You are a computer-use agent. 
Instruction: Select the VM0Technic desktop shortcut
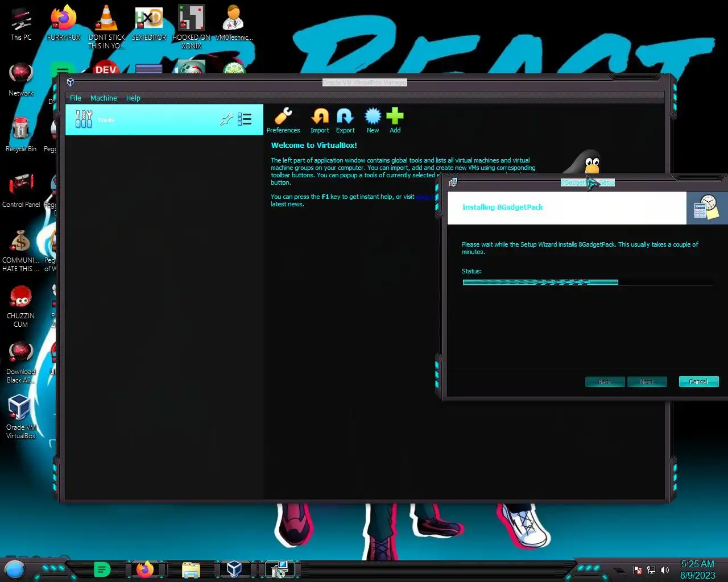(234, 24)
